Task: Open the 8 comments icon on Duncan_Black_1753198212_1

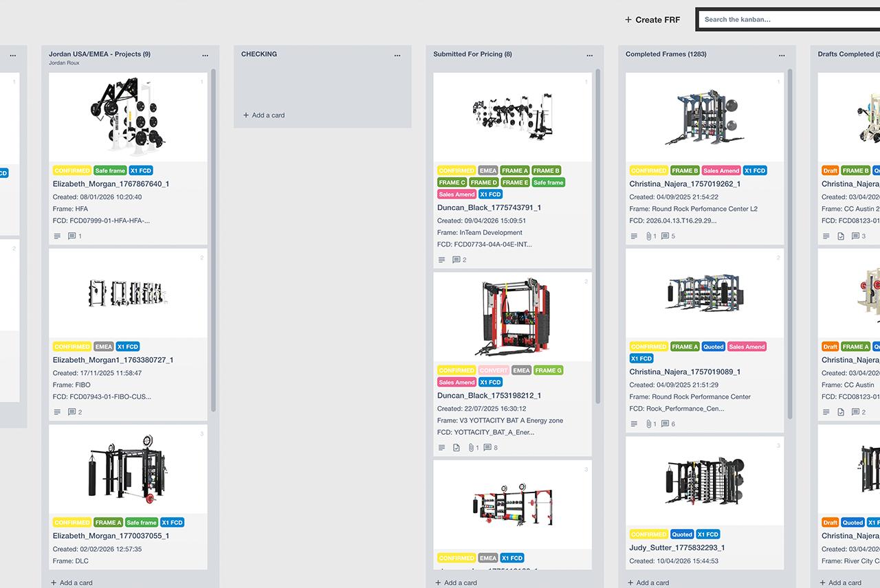Action: 487,448
